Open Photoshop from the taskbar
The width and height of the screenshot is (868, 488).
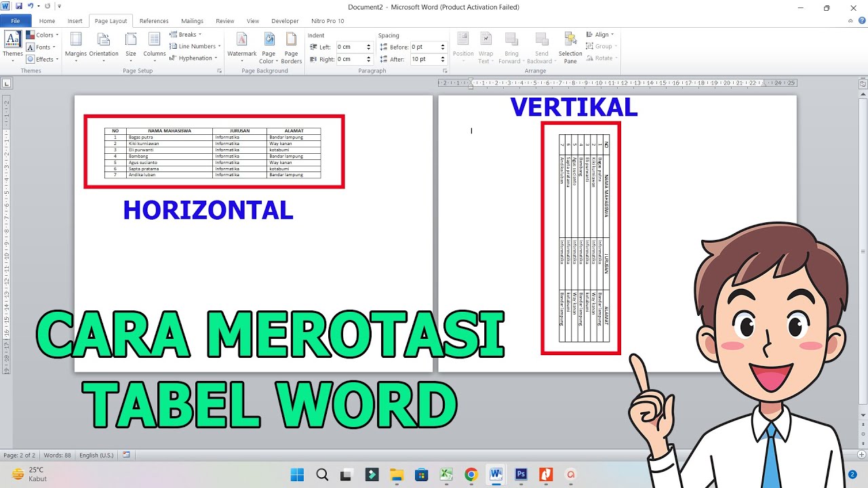click(521, 474)
